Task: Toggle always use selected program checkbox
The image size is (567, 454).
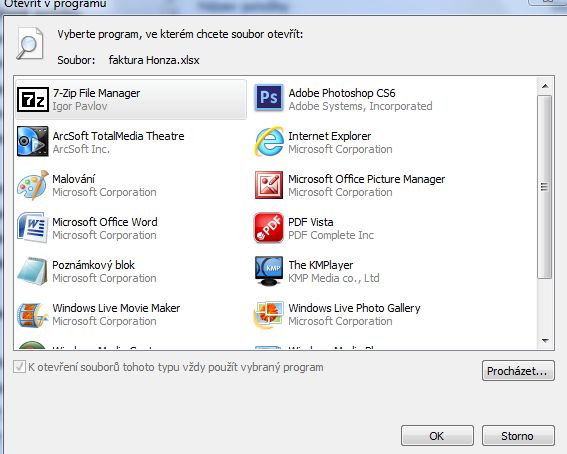Action: pos(19,367)
